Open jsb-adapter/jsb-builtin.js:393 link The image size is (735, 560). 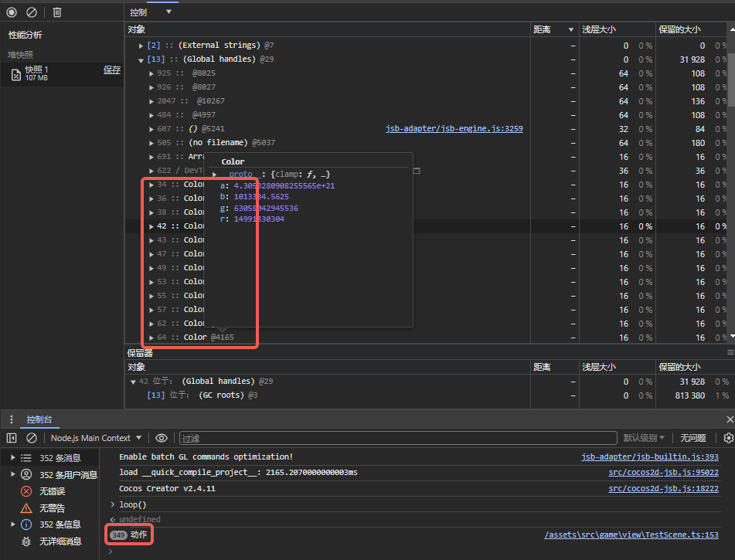click(x=650, y=456)
